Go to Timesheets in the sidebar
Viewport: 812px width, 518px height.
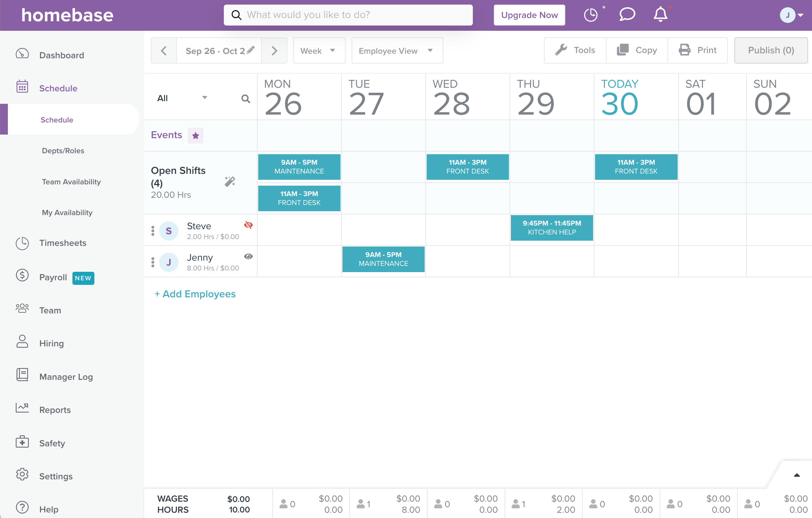(x=63, y=243)
